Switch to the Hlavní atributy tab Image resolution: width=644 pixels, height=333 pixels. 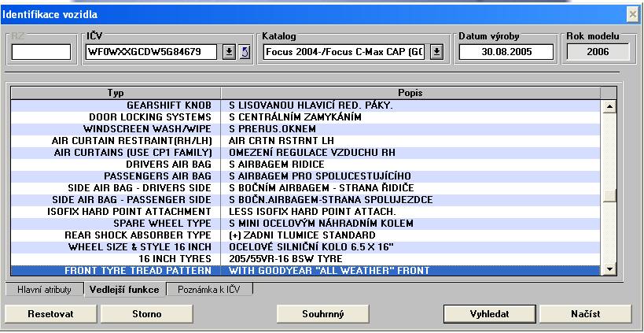tap(44, 290)
